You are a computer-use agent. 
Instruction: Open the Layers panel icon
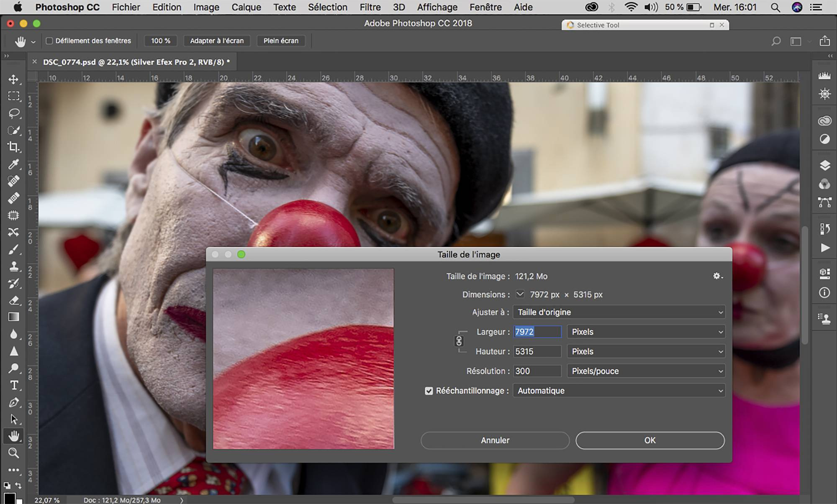pyautogui.click(x=824, y=166)
